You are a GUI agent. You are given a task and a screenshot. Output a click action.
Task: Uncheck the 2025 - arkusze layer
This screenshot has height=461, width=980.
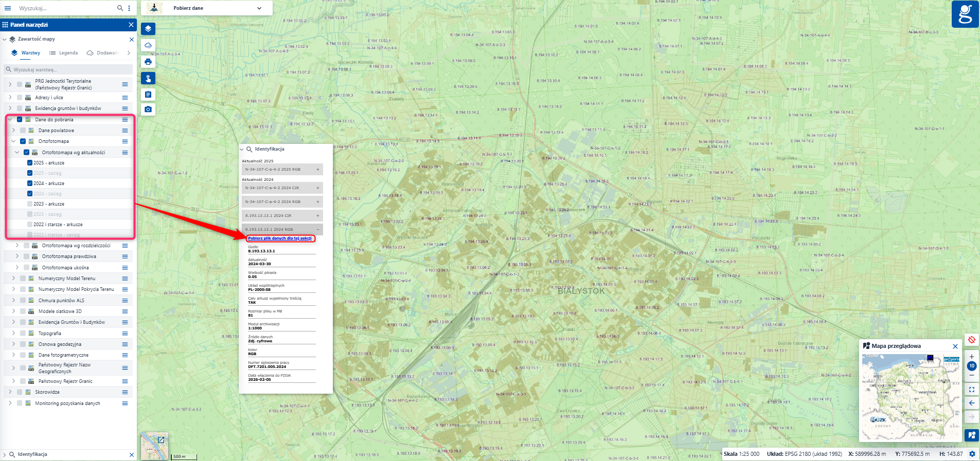pyautogui.click(x=30, y=163)
